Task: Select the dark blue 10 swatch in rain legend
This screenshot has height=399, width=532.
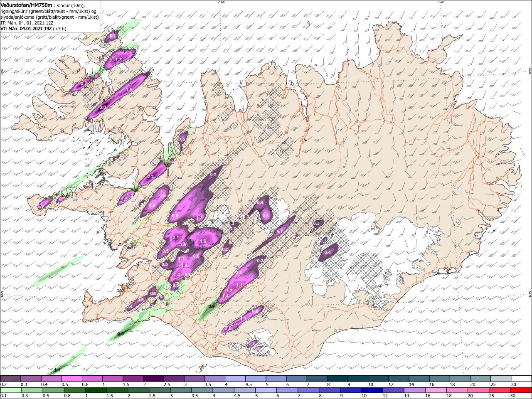Action: pyautogui.click(x=371, y=390)
